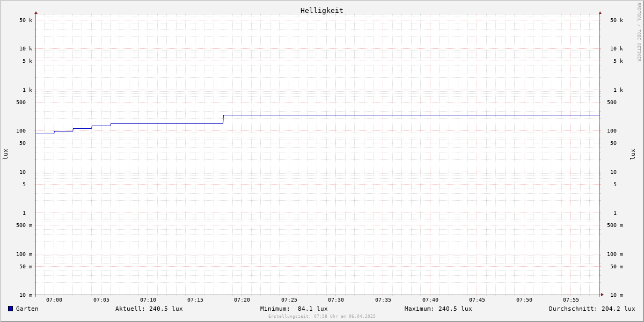Click the 07:35 time axis label

point(383,300)
